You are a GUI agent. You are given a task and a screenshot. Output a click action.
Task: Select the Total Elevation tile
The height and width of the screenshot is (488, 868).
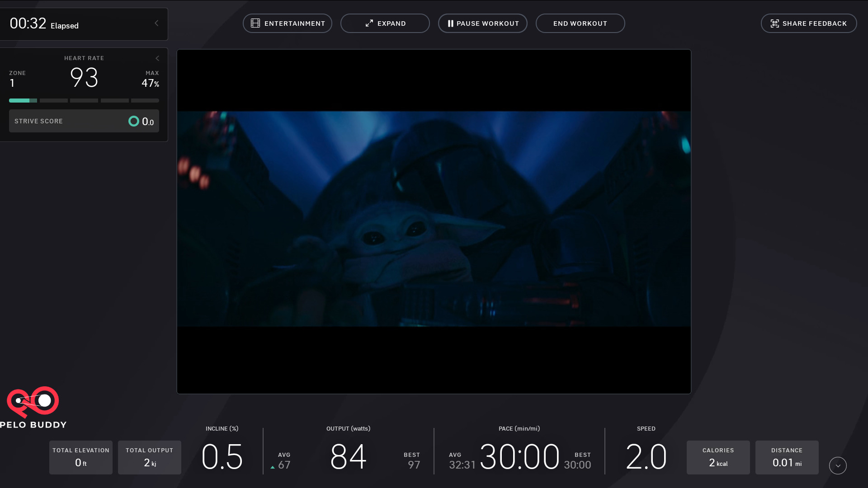point(81,457)
